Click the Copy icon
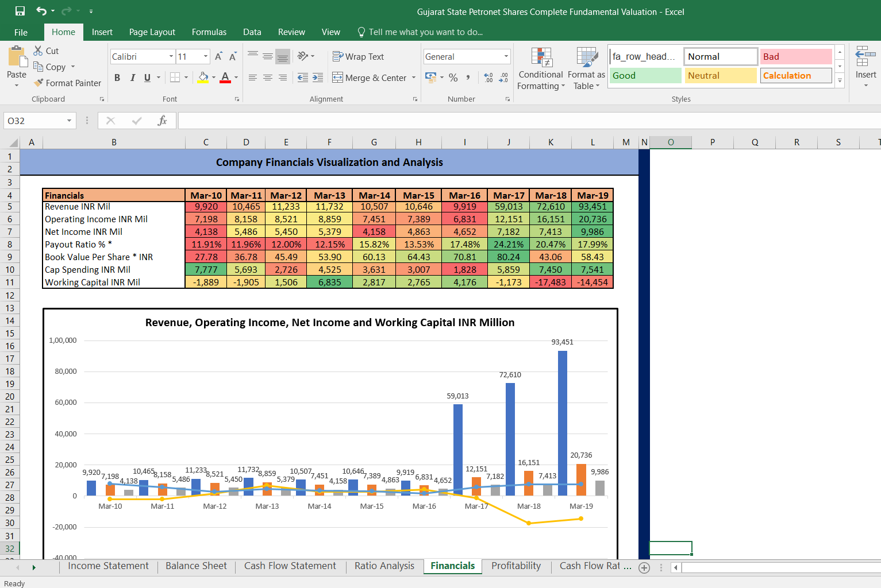This screenshot has width=881, height=588. coord(39,67)
